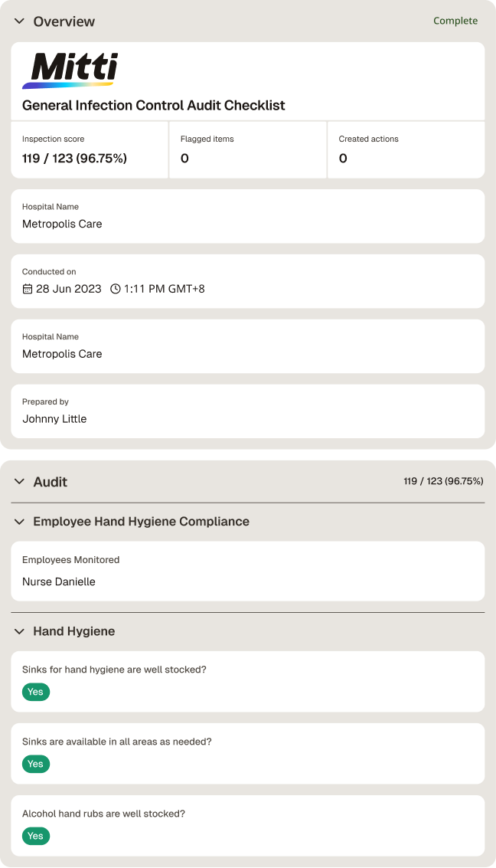Toggle Yes for sinks well stocked

tap(36, 692)
